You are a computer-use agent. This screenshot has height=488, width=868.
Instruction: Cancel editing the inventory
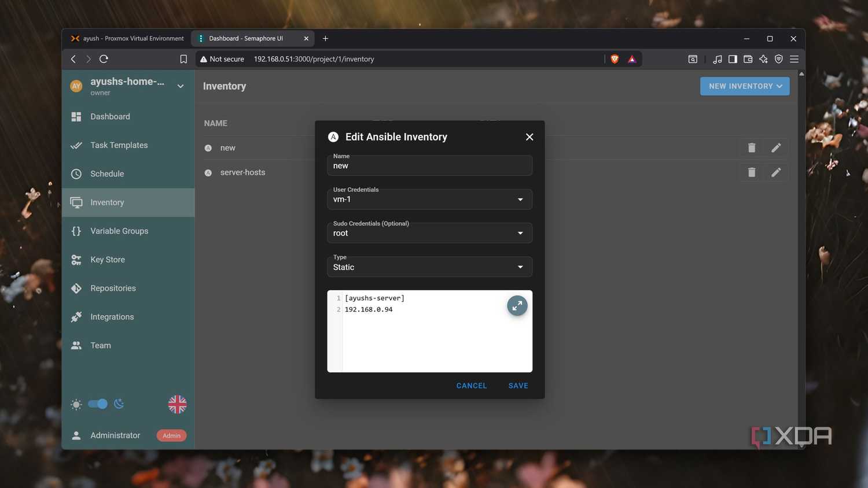(472, 386)
